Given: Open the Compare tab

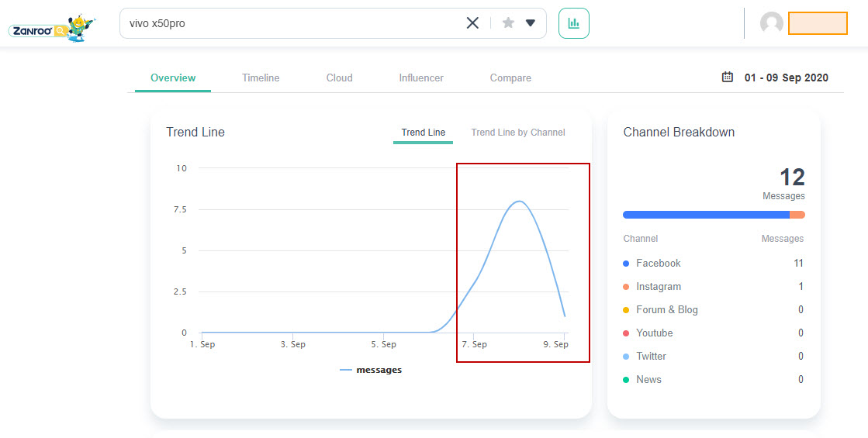Looking at the screenshot, I should [x=510, y=78].
